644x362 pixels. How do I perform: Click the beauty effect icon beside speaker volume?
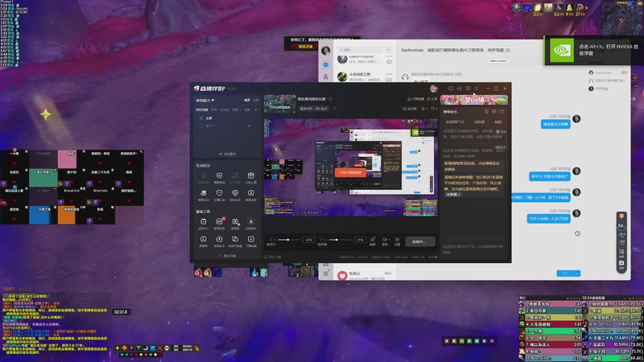click(373, 240)
